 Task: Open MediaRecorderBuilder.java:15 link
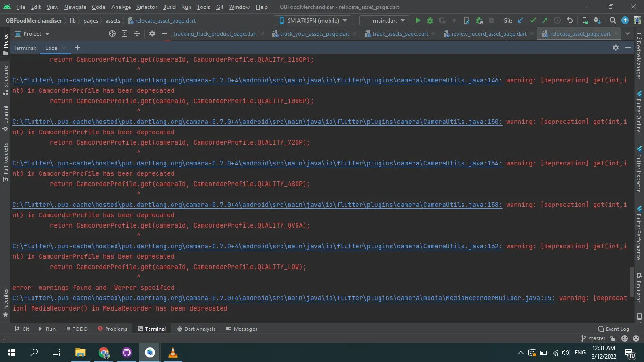coord(284,298)
